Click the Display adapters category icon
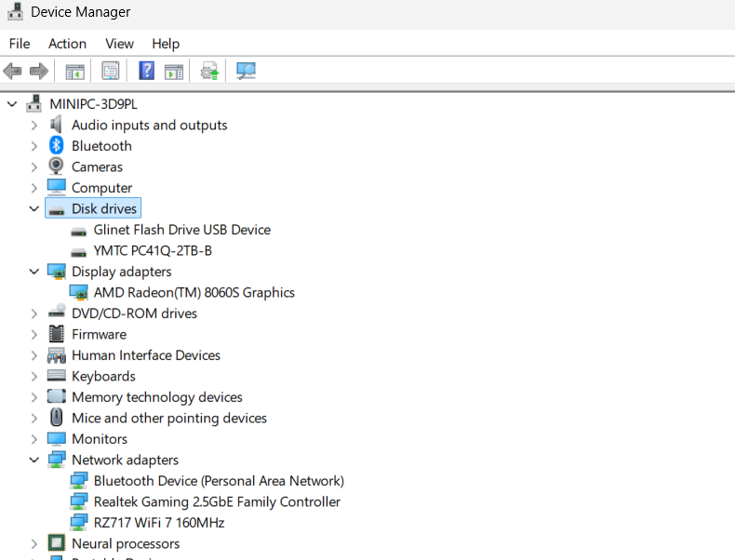The image size is (735, 560). 56,272
